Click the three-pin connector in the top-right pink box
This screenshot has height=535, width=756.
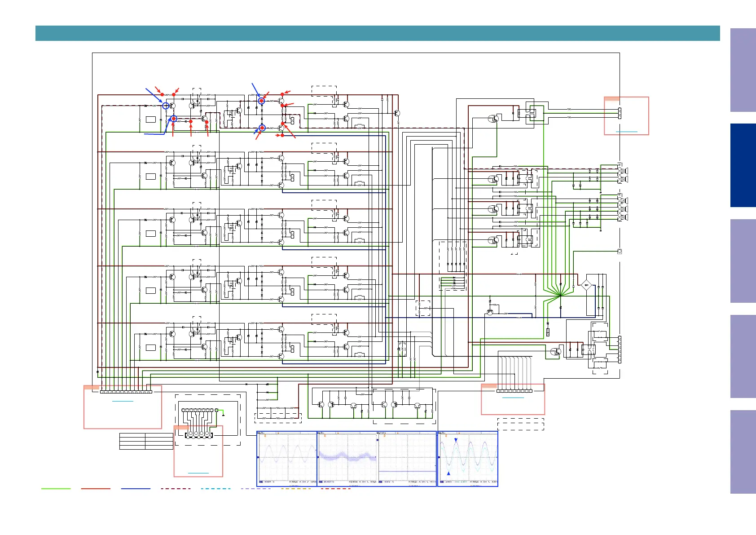pyautogui.click(x=620, y=113)
